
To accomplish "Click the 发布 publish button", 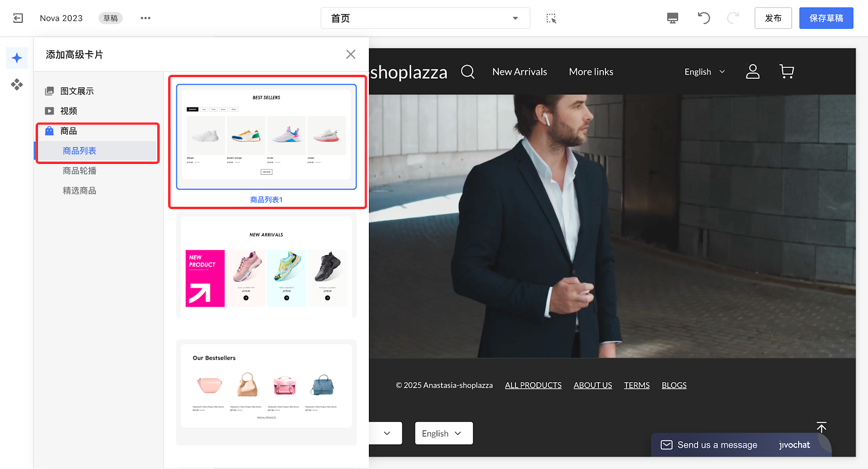I will tap(773, 18).
